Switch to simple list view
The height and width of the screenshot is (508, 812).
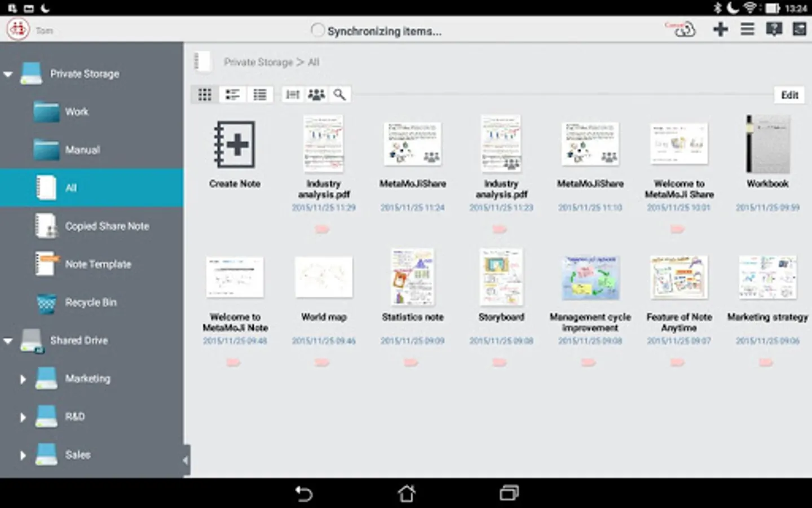260,94
